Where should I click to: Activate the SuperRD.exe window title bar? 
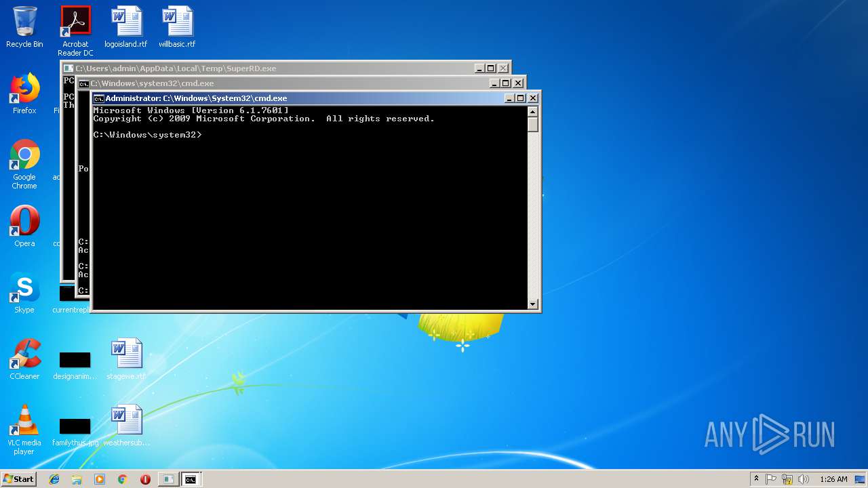pyautogui.click(x=271, y=68)
